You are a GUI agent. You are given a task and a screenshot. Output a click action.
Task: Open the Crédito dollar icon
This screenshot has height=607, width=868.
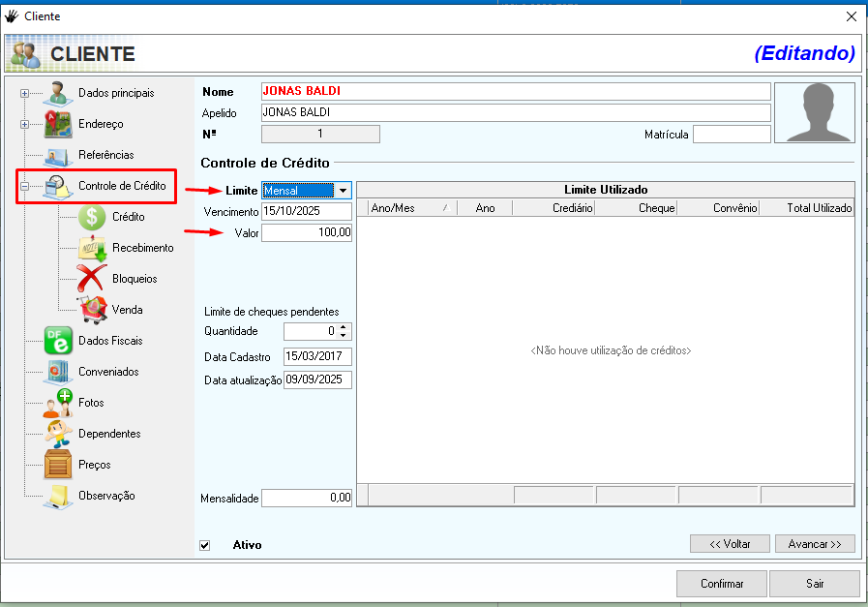click(93, 217)
